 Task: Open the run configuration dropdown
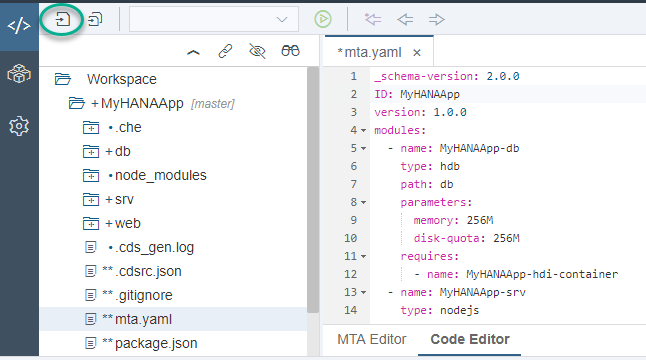point(214,19)
